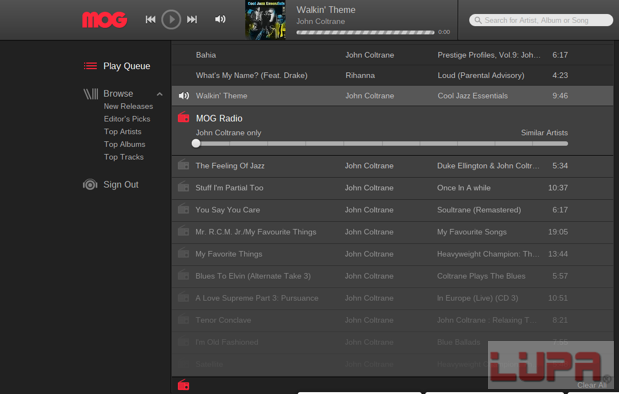The height and width of the screenshot is (394, 619).
Task: Click the Sign Out icon
Action: pos(90,184)
